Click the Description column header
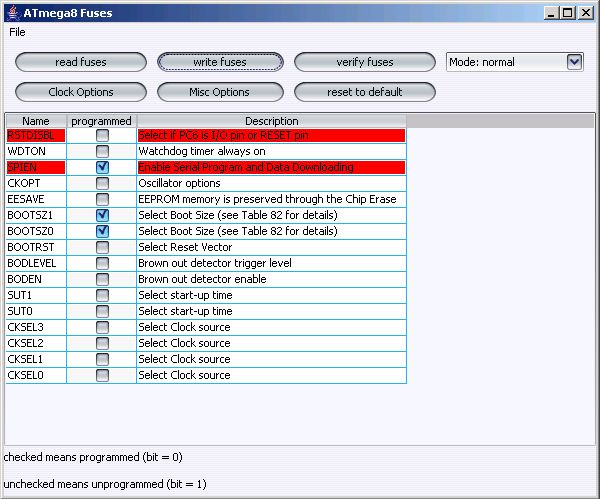The image size is (600, 499). tap(272, 121)
